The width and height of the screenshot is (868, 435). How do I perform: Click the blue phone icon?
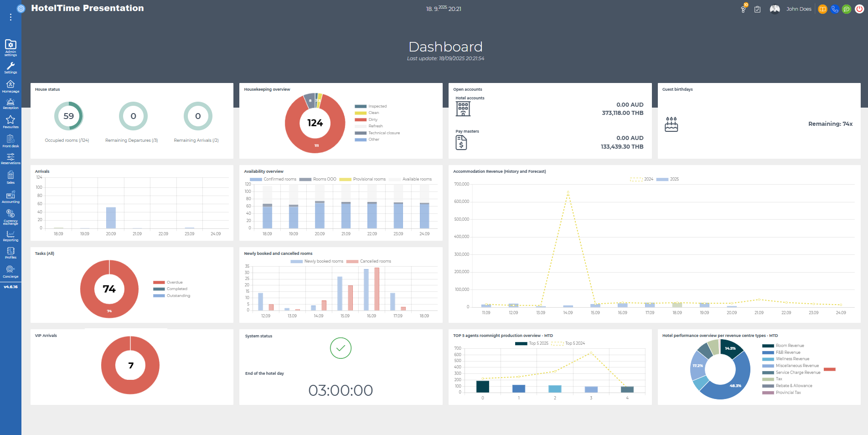pyautogui.click(x=835, y=9)
